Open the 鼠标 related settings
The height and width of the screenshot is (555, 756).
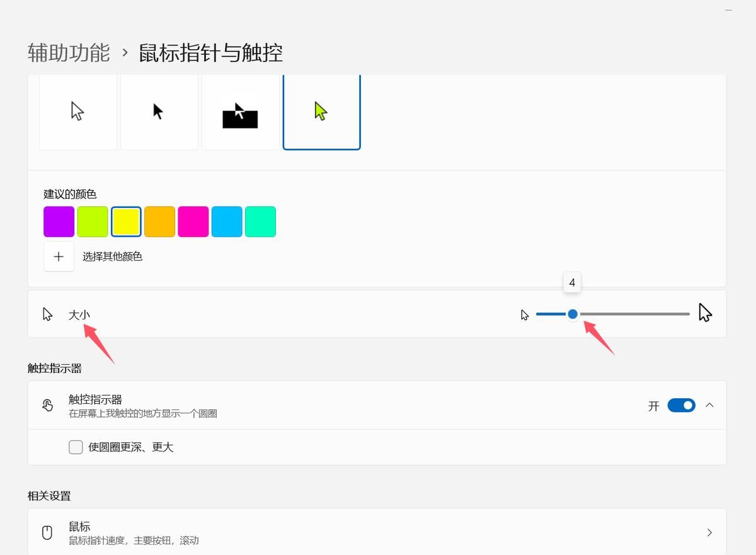[377, 532]
